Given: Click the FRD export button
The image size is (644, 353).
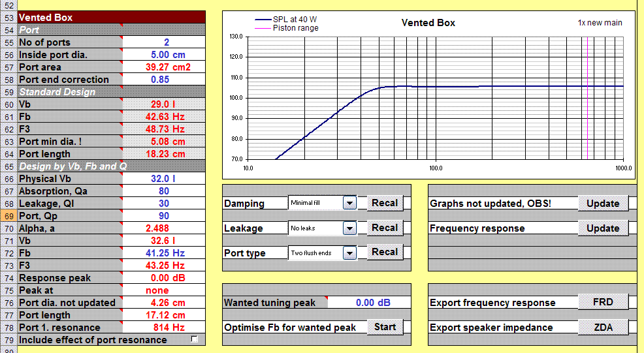Looking at the screenshot, I should (x=603, y=302).
